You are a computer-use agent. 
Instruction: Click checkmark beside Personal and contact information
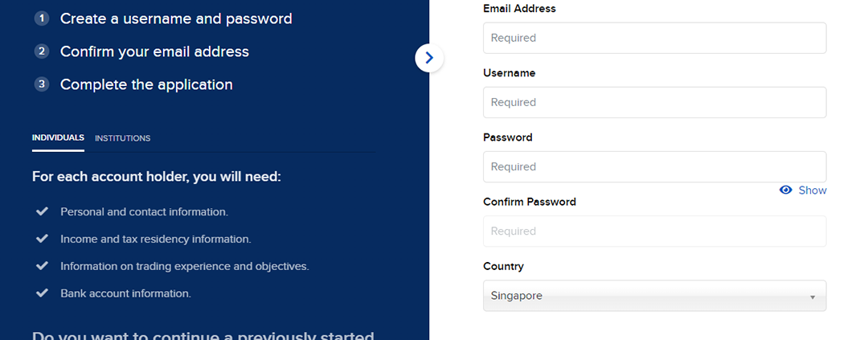(43, 211)
